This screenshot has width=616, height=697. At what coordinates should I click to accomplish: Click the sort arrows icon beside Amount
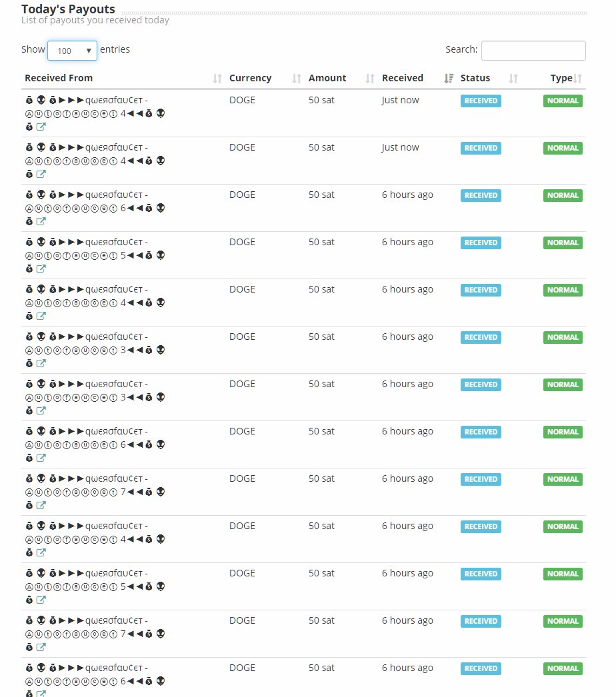coord(370,79)
